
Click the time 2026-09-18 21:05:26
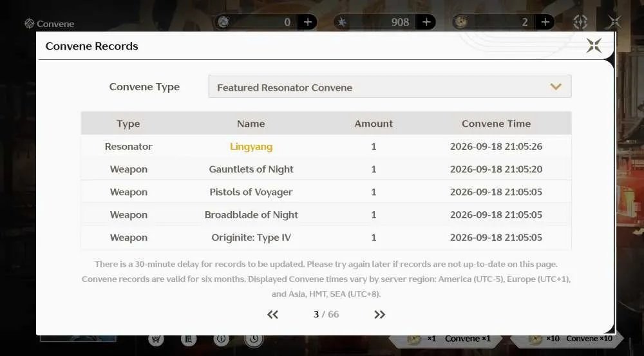click(496, 147)
